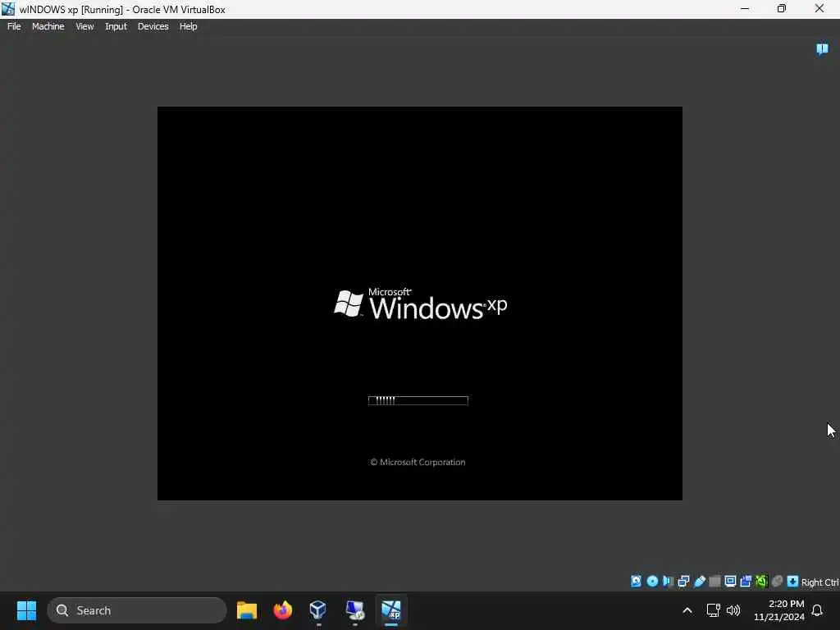Click the volume speaker icon in system tray
840x630 pixels.
[733, 610]
